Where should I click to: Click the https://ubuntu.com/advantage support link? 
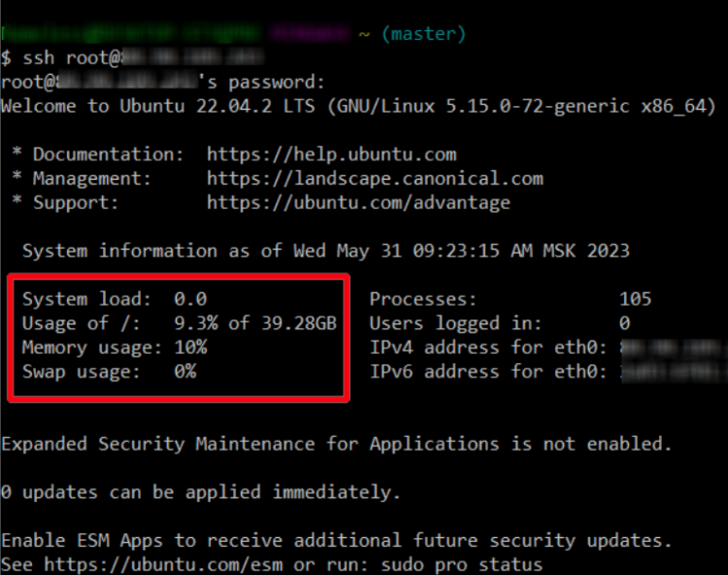(358, 203)
